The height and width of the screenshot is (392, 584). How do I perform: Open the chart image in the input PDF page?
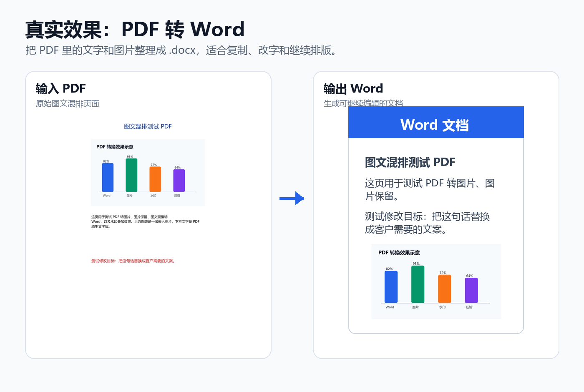coord(148,173)
